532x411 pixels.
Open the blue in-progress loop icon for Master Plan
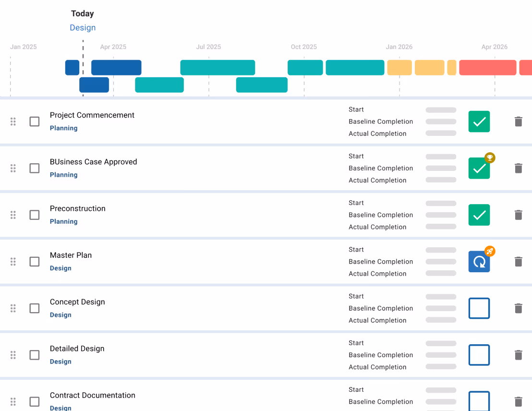point(479,262)
